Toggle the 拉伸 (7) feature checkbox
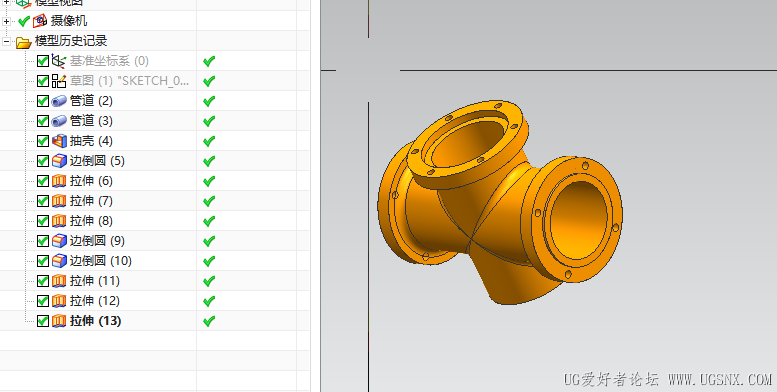This screenshot has width=777, height=392. (43, 201)
